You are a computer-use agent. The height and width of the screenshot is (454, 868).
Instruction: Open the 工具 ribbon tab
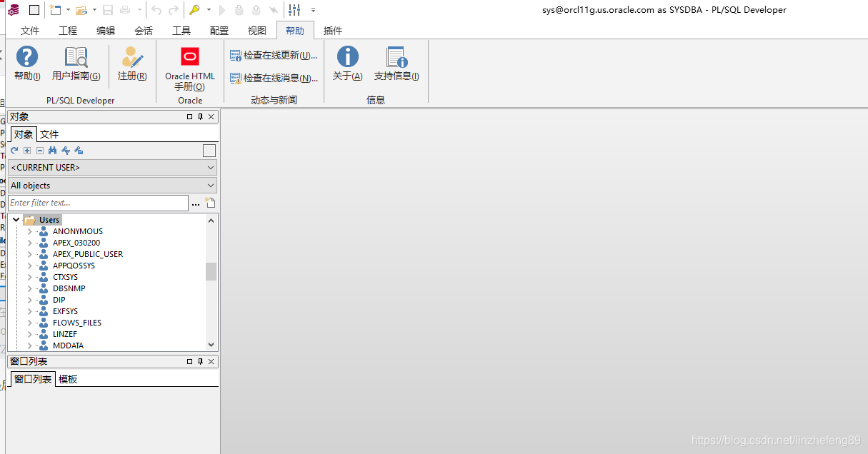pos(181,31)
